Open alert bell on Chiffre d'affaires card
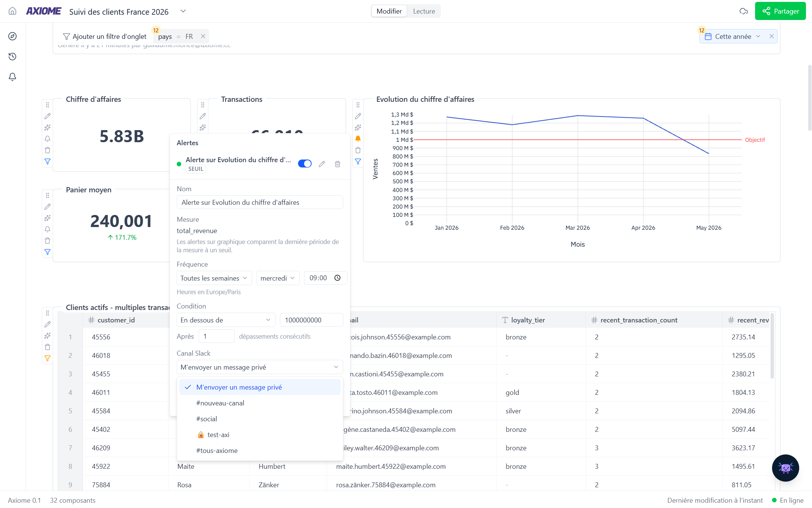Image resolution: width=812 pixels, height=508 pixels. point(47,139)
